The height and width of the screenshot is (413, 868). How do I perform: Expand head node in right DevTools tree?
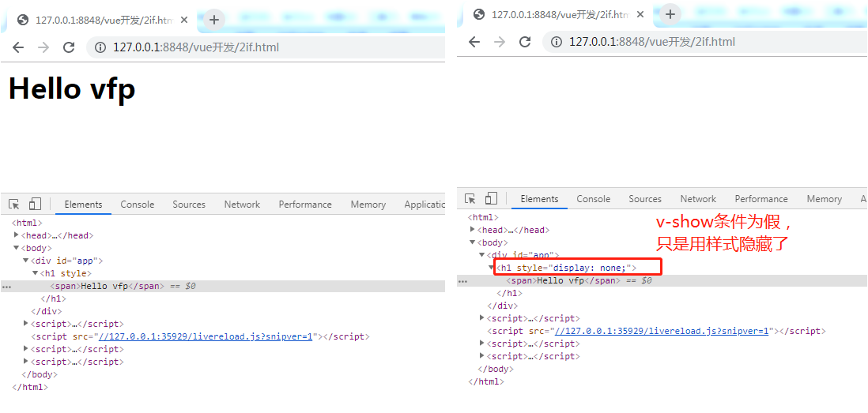pos(472,230)
